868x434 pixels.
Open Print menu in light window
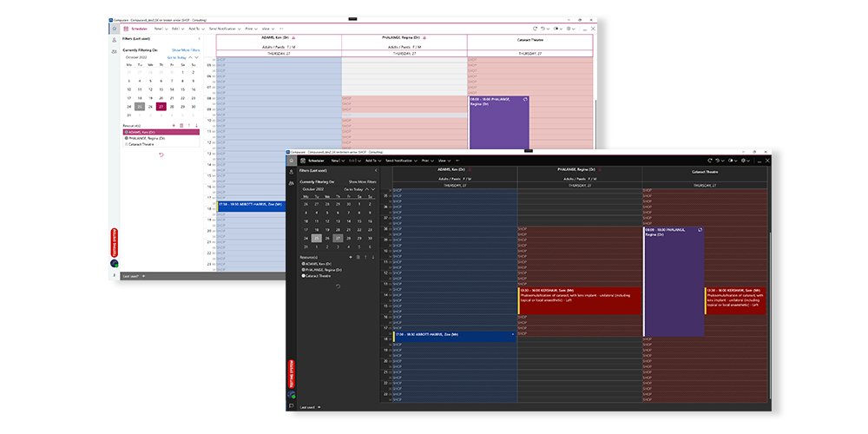250,29
